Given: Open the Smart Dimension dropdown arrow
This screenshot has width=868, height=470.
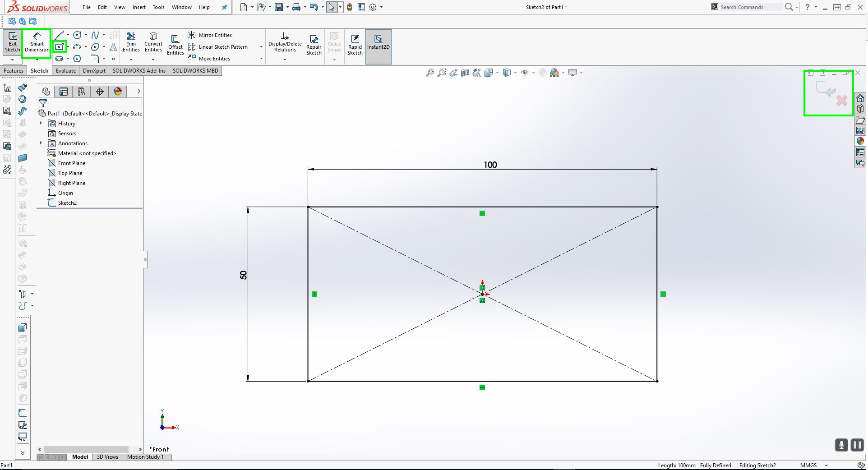Looking at the screenshot, I should (37, 60).
